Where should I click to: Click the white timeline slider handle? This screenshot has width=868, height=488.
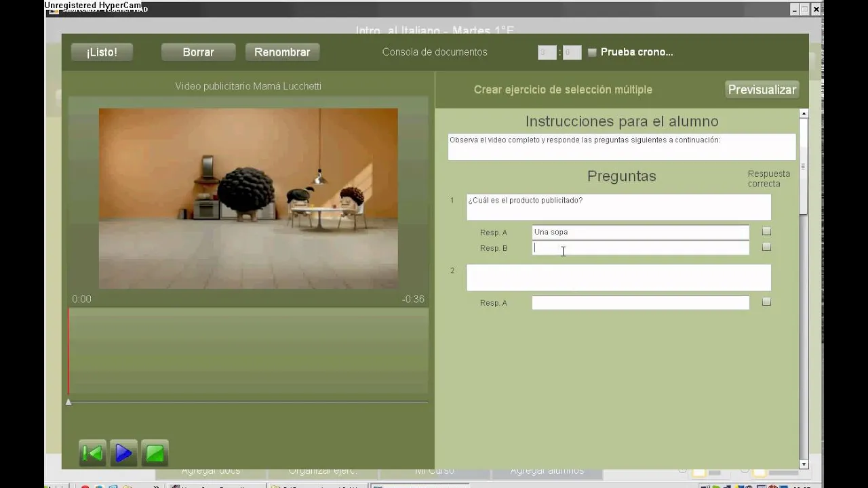pyautogui.click(x=68, y=402)
